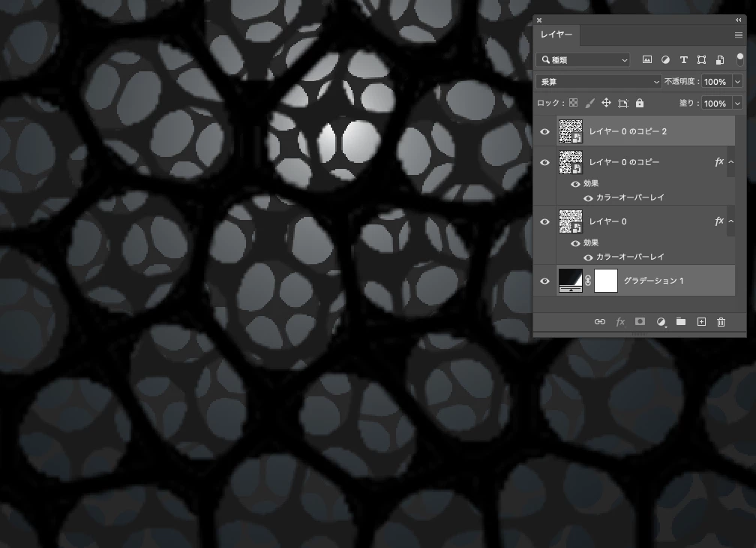The image size is (756, 548).
Task: Toggle layer filtering switch on or off
Action: [x=740, y=60]
